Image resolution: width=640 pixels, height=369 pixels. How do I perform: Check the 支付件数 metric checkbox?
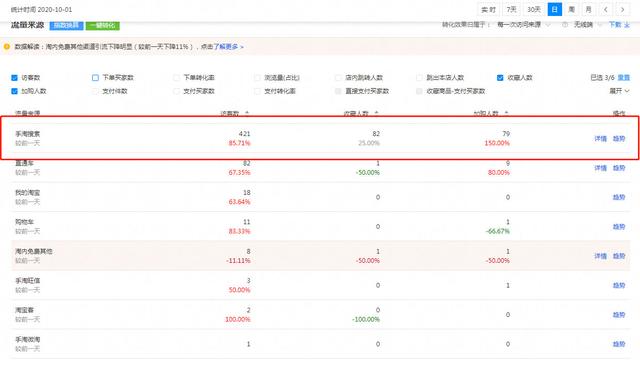(x=95, y=91)
